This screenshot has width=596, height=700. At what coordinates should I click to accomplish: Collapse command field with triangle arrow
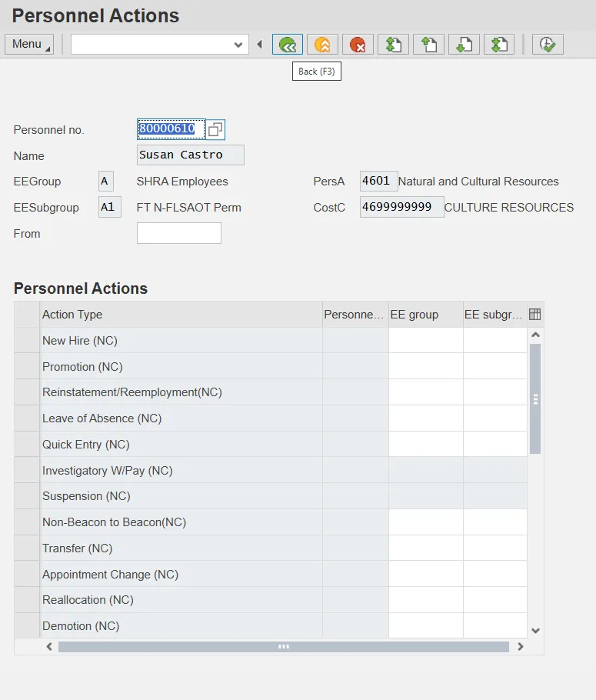(259, 45)
